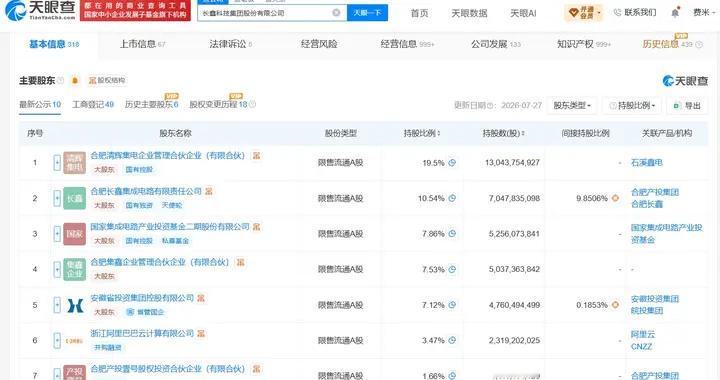
Task: Click history icon beside 7.53% holding
Action: point(452,269)
